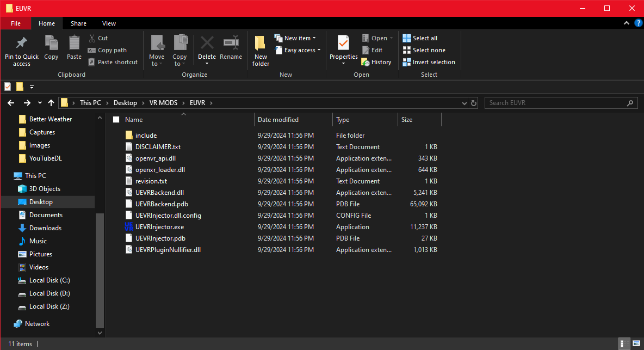644x350 pixels.
Task: Click the Delete X icon in the ribbon
Action: pyautogui.click(x=207, y=42)
